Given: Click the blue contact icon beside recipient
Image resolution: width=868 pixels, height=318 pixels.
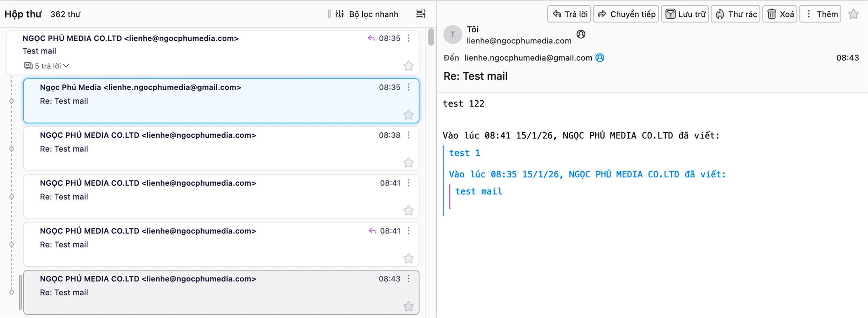Looking at the screenshot, I should pos(600,58).
